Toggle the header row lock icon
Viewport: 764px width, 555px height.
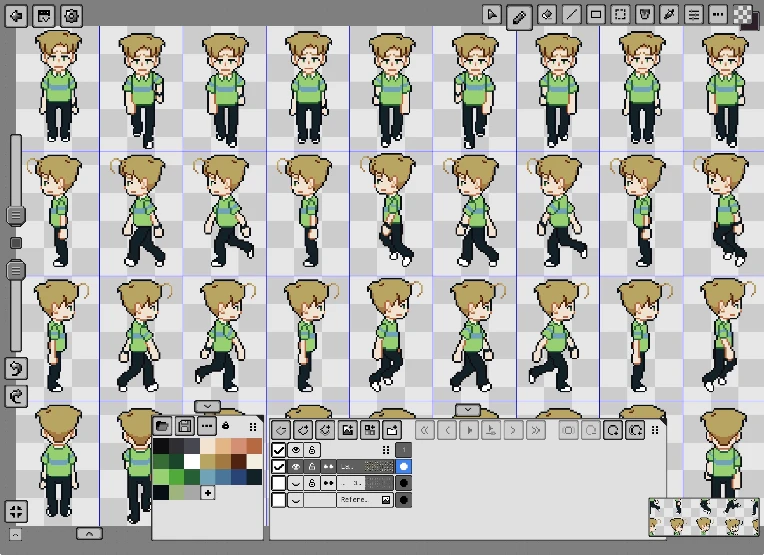(x=312, y=450)
